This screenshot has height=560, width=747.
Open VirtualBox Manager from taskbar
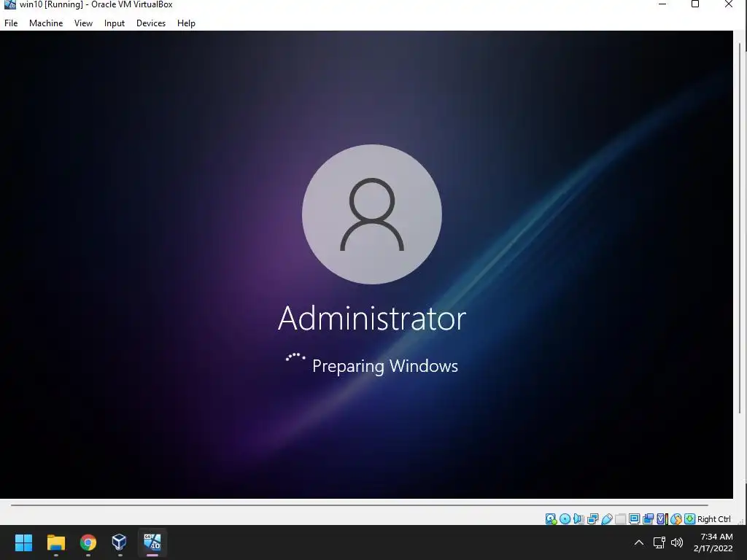coord(119,542)
